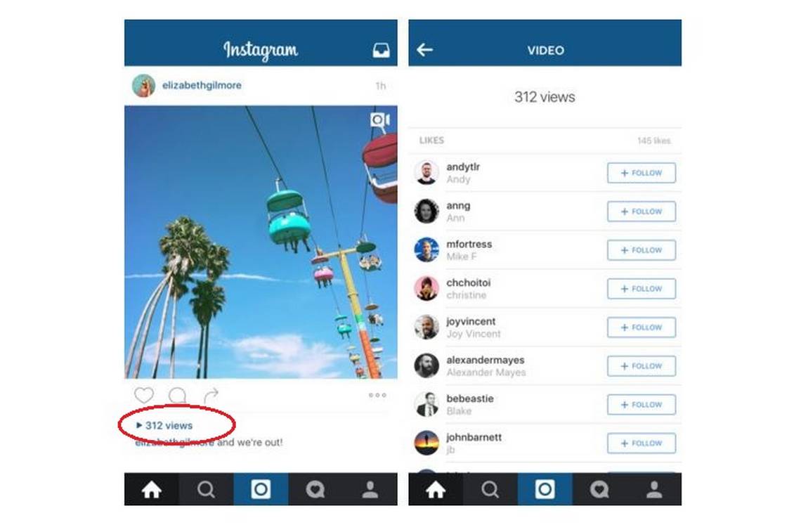Image resolution: width=801 pixels, height=532 pixels.
Task: Tap the 312 views count in feed
Action: [x=164, y=425]
